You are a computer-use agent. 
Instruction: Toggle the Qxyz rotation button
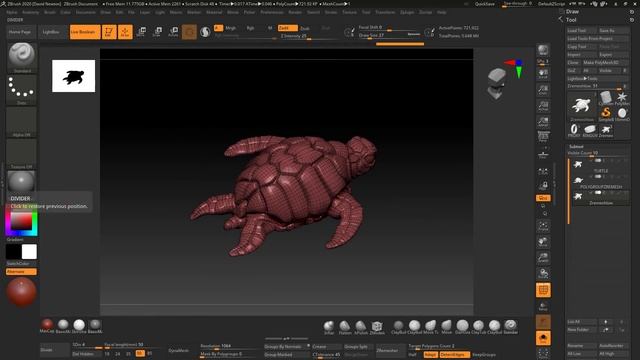(543, 198)
